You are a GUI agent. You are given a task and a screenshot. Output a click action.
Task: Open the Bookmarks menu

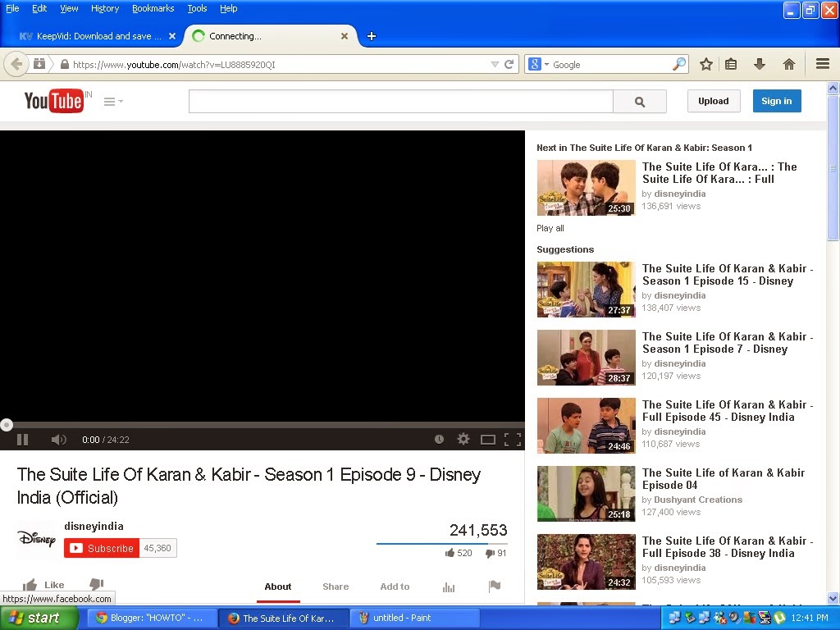(153, 8)
